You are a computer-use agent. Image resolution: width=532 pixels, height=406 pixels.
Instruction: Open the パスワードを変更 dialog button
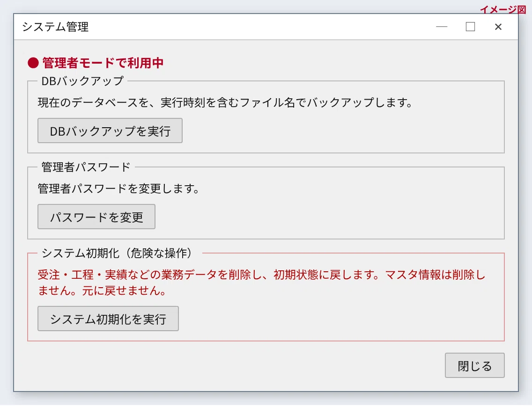tap(96, 217)
